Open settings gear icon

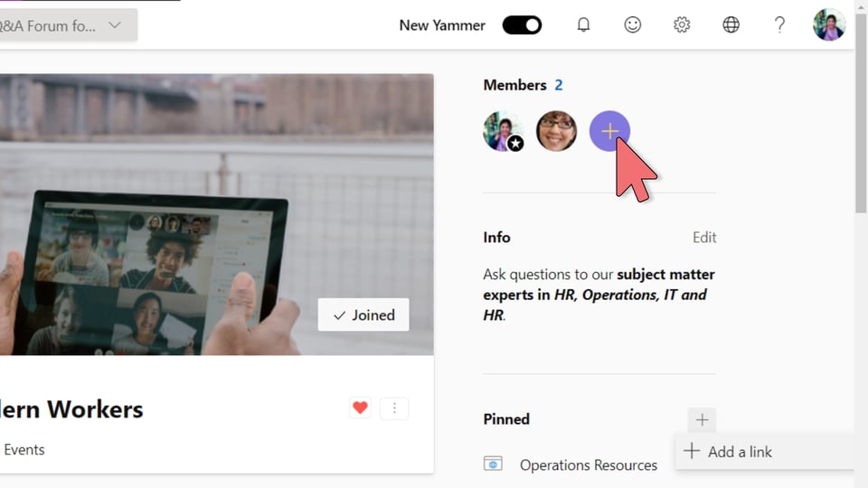click(682, 25)
